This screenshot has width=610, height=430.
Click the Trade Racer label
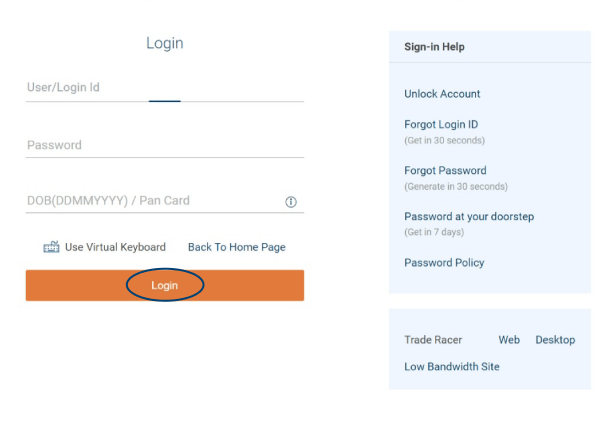tap(433, 340)
